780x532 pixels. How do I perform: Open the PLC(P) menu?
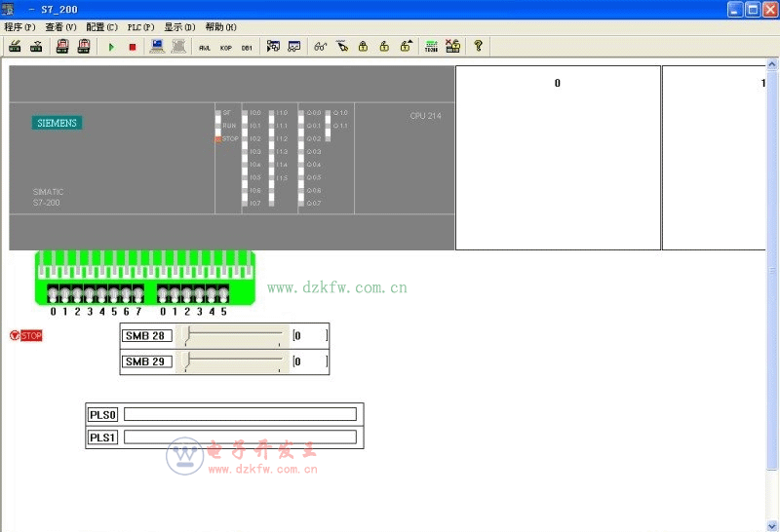(x=141, y=27)
